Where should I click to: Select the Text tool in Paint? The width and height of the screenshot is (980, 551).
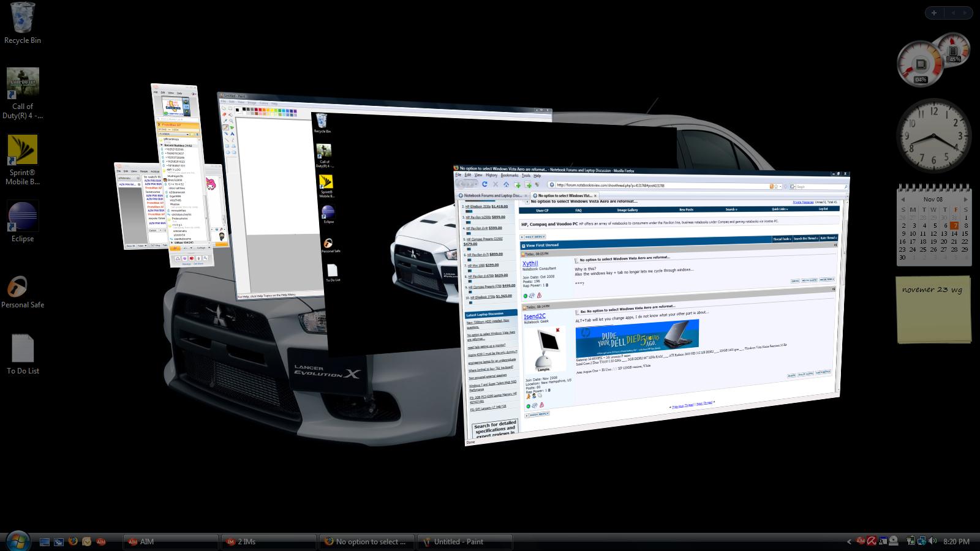tap(233, 133)
